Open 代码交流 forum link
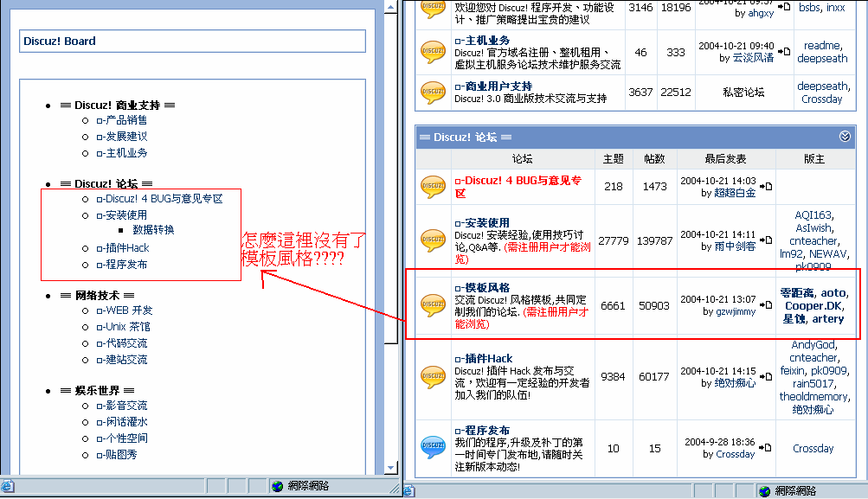Viewport: 868px width, 499px height. tap(122, 343)
